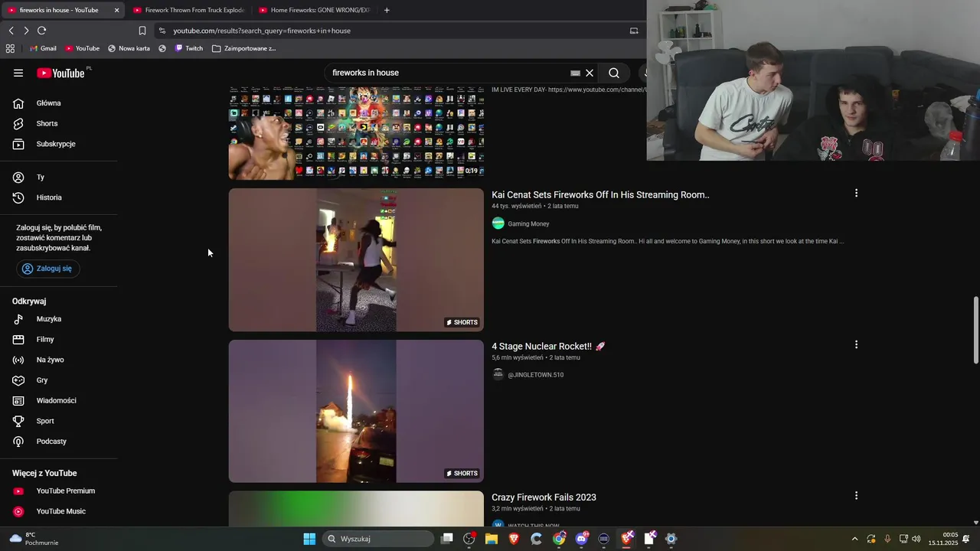Open the Gmail bookmark

43,48
